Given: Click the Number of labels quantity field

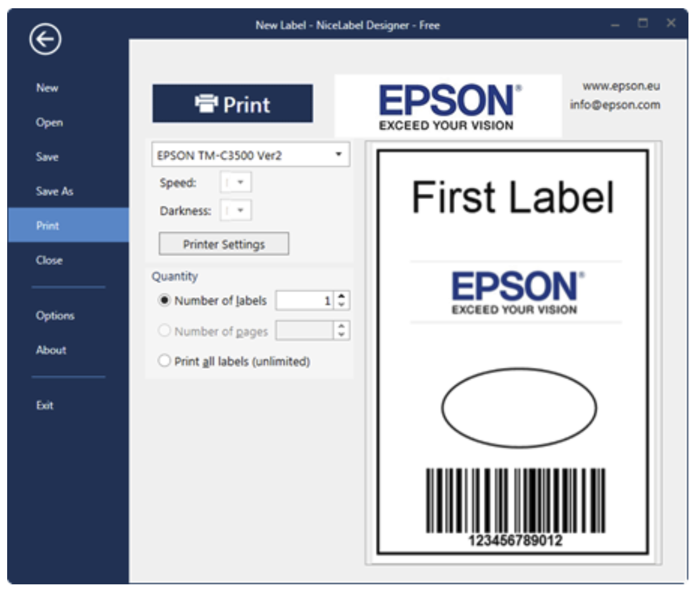Looking at the screenshot, I should [x=305, y=300].
